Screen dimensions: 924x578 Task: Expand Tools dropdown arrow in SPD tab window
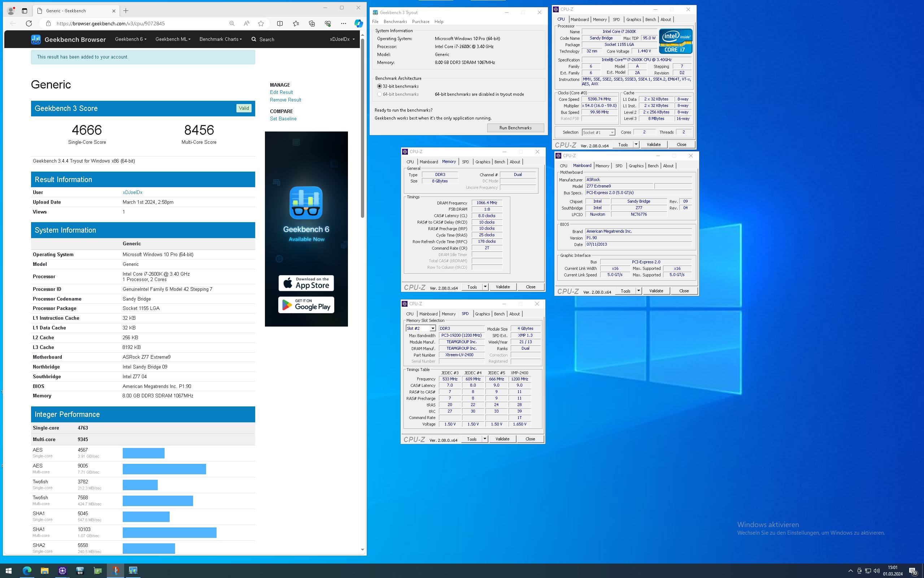pos(484,439)
